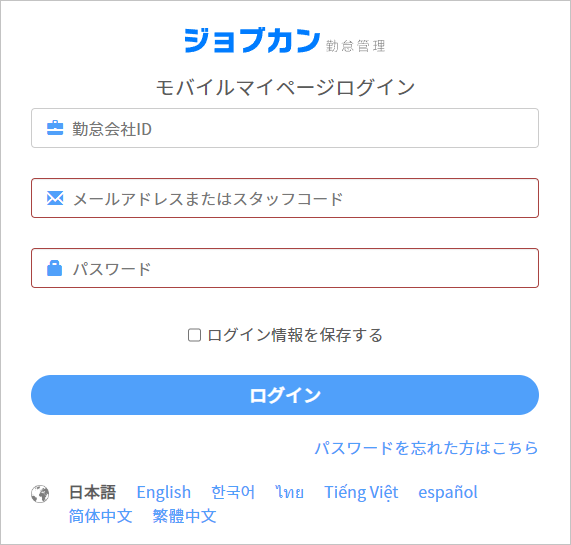
Task: Click the ジョブカン logo
Action: coord(252,40)
